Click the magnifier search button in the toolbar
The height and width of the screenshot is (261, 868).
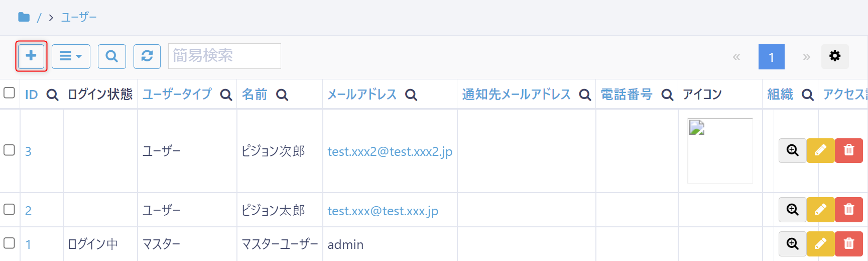(x=112, y=56)
